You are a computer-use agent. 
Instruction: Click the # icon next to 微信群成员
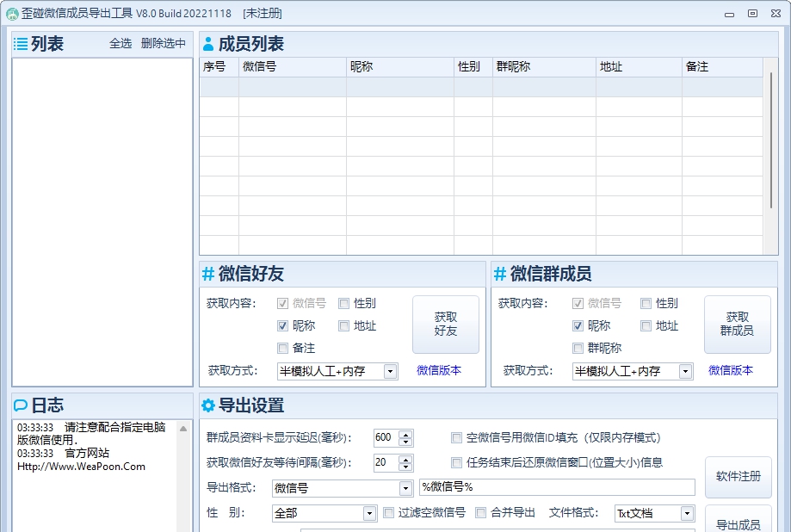click(499, 272)
